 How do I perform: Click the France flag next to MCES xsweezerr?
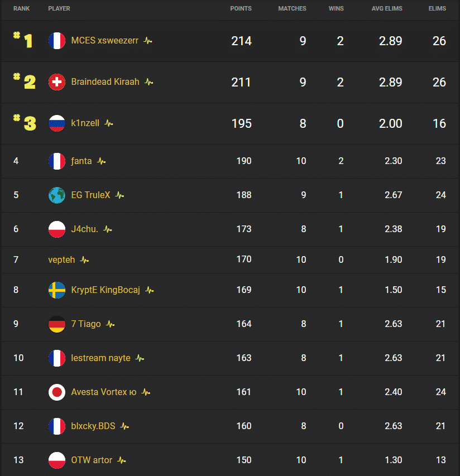click(57, 40)
